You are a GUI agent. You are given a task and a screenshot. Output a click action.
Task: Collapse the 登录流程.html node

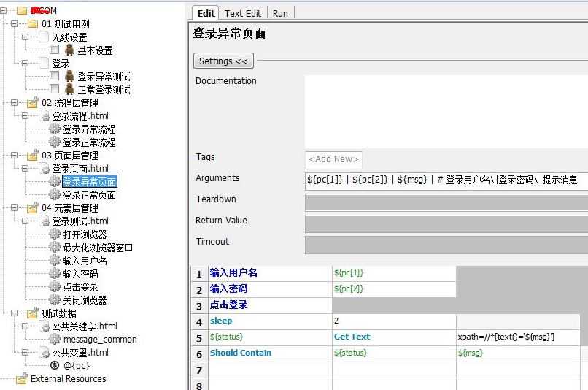tap(25, 115)
